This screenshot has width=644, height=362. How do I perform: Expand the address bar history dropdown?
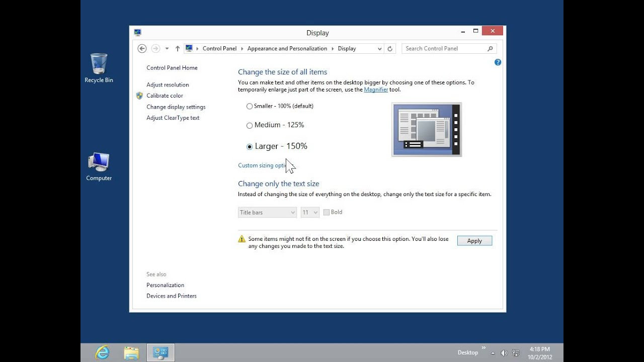[379, 49]
